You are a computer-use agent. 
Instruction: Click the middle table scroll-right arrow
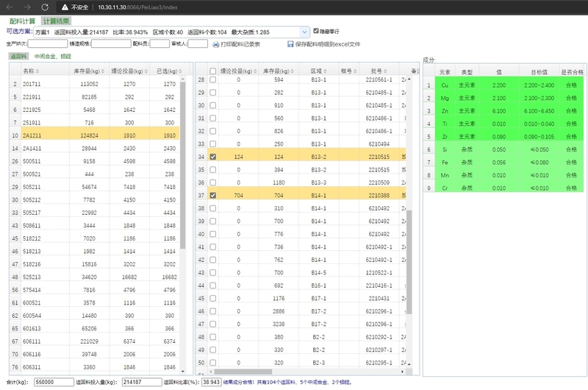(x=402, y=372)
